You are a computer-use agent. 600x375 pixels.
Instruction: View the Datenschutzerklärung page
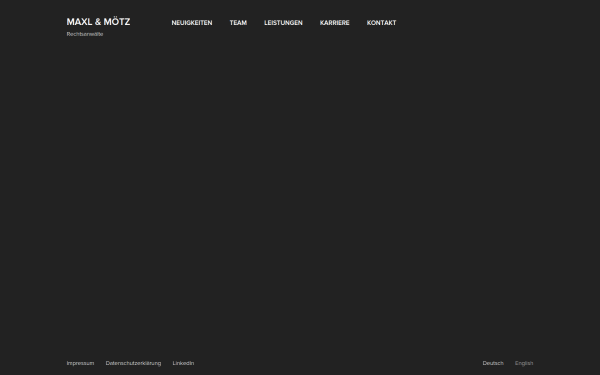(x=133, y=363)
